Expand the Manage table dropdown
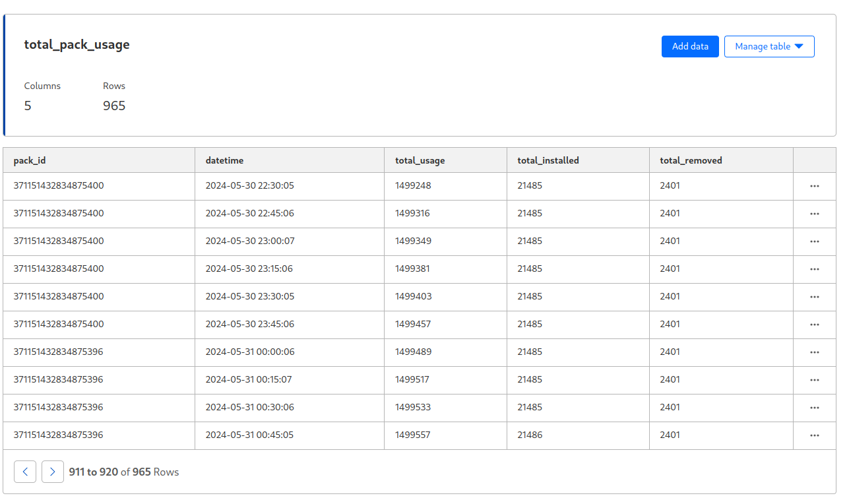The width and height of the screenshot is (849, 504). (x=769, y=46)
